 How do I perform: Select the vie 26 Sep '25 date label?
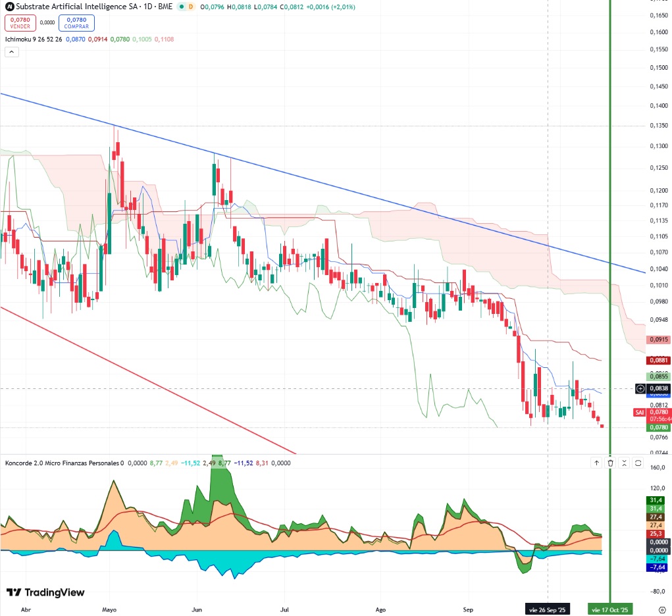[548, 609]
